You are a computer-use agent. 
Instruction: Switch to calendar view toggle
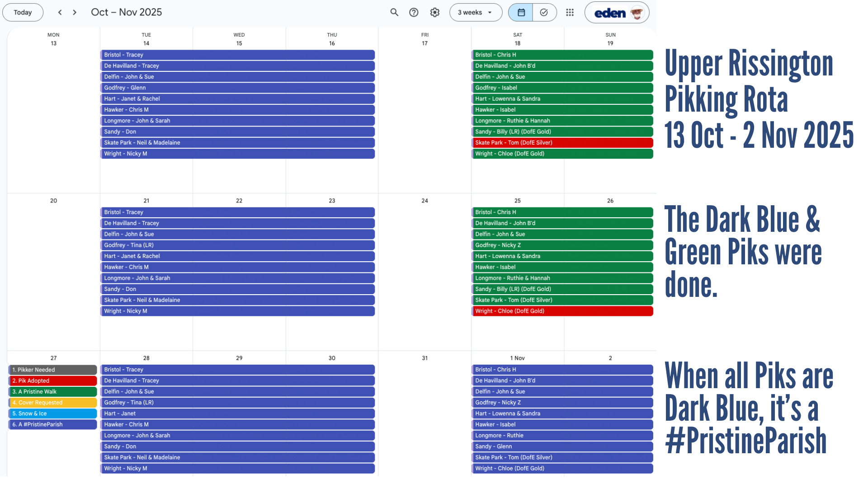click(x=521, y=12)
